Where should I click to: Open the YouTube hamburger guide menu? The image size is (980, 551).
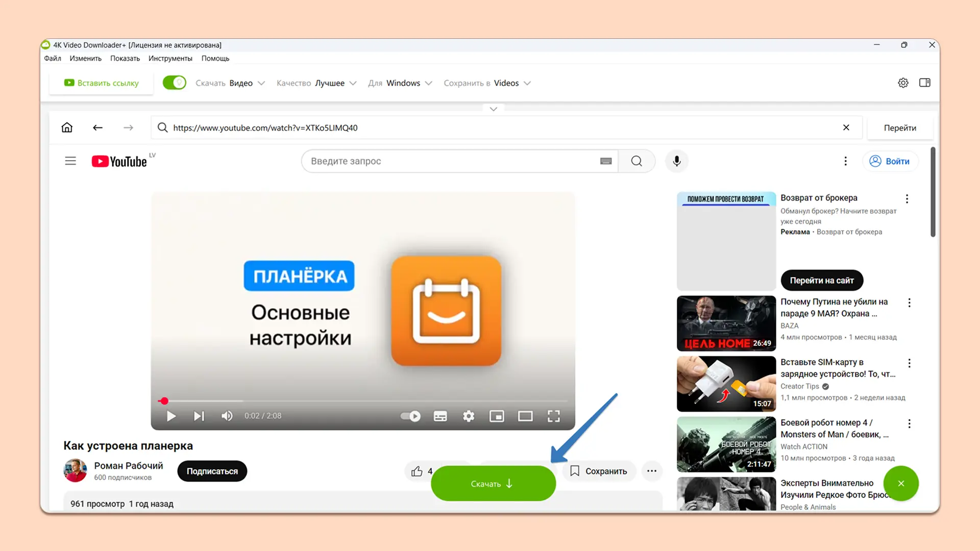click(70, 161)
